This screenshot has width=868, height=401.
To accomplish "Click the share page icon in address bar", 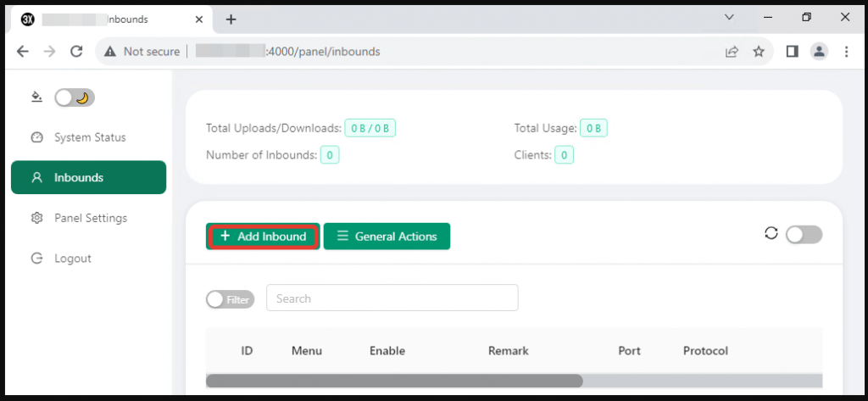I will coord(732,52).
